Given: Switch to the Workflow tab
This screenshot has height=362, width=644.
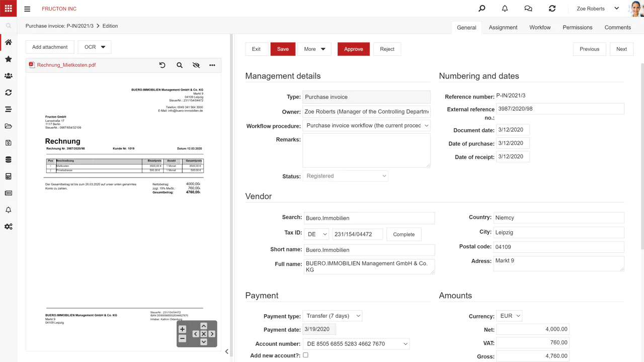Looking at the screenshot, I should (540, 27).
